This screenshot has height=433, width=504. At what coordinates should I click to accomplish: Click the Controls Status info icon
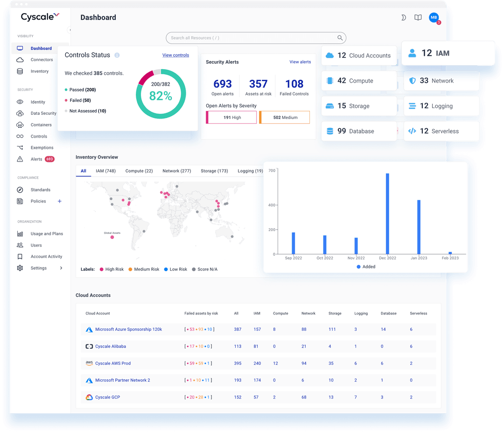(117, 55)
